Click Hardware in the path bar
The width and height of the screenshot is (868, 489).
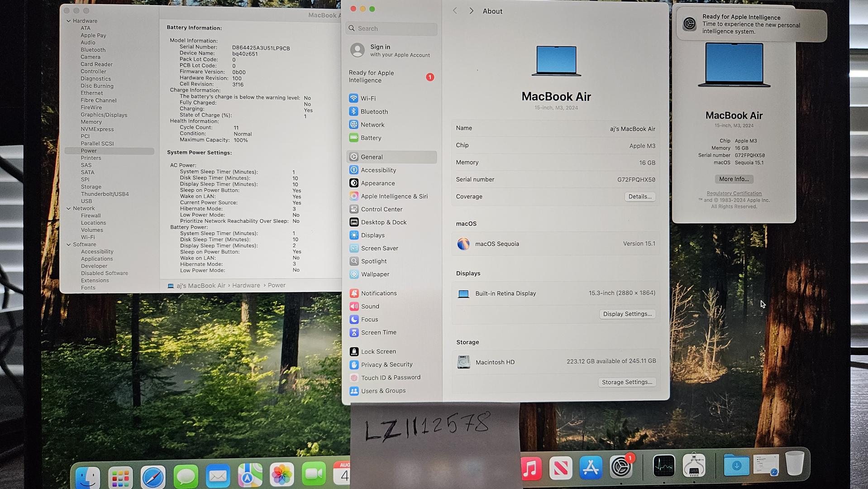click(246, 285)
